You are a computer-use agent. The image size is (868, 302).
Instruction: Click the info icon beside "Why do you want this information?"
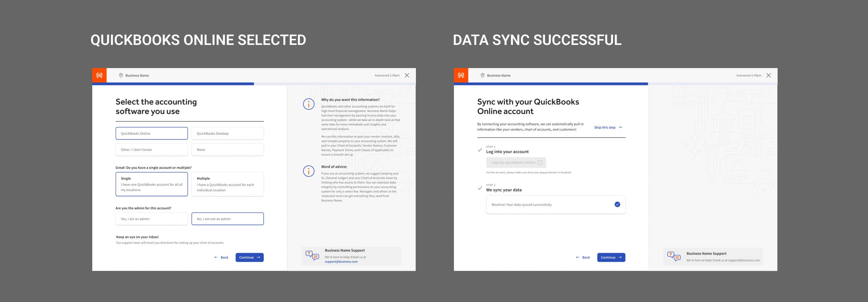pyautogui.click(x=309, y=104)
